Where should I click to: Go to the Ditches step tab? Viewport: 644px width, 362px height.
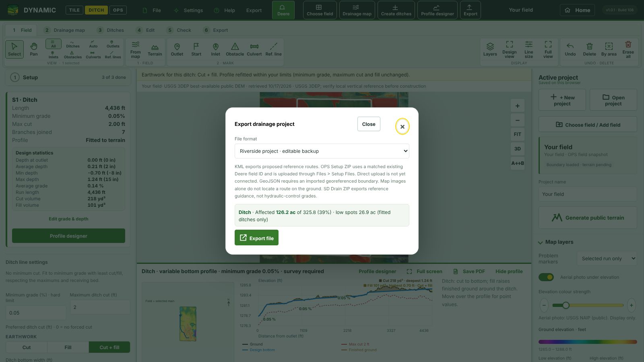coord(111,30)
